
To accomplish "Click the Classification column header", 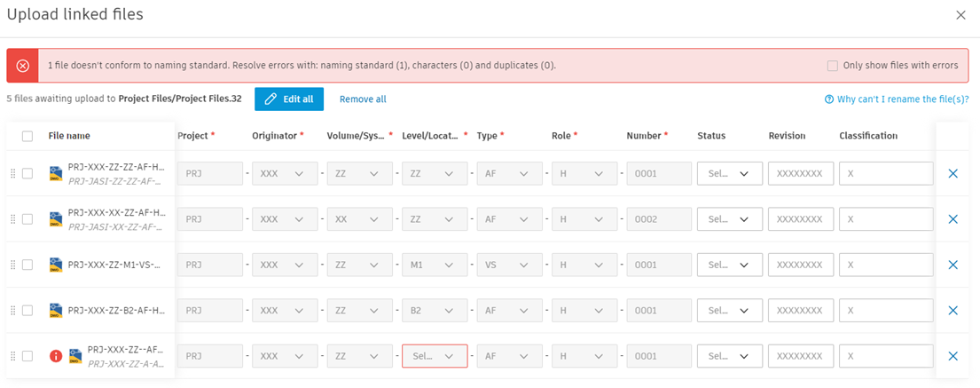I will click(x=868, y=136).
